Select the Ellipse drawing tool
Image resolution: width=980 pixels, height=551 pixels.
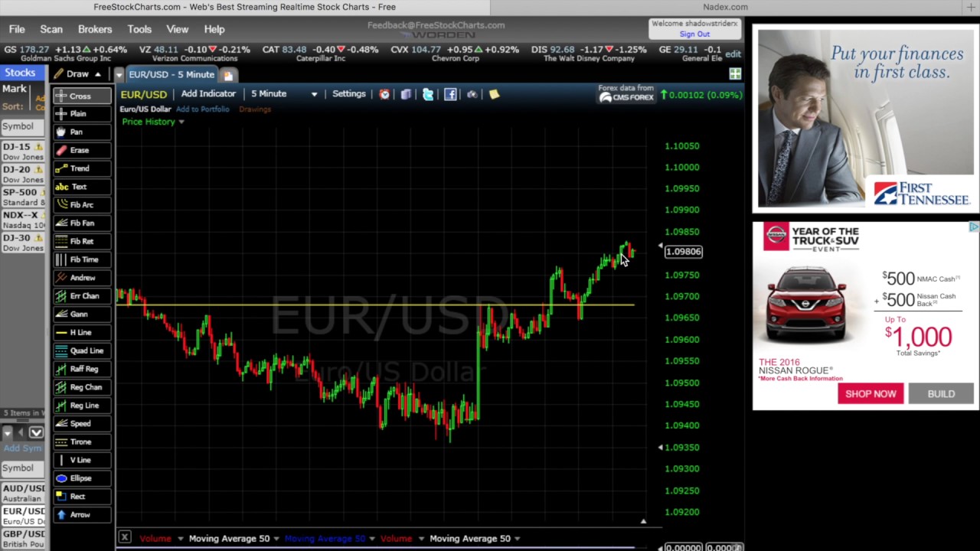point(82,478)
